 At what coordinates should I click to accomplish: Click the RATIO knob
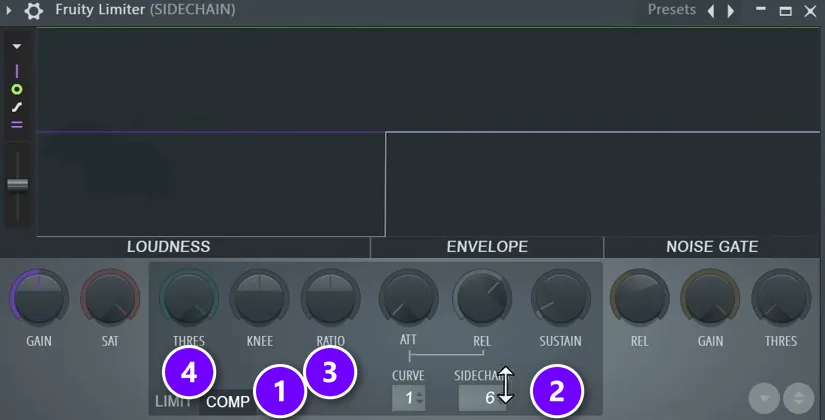pos(330,298)
